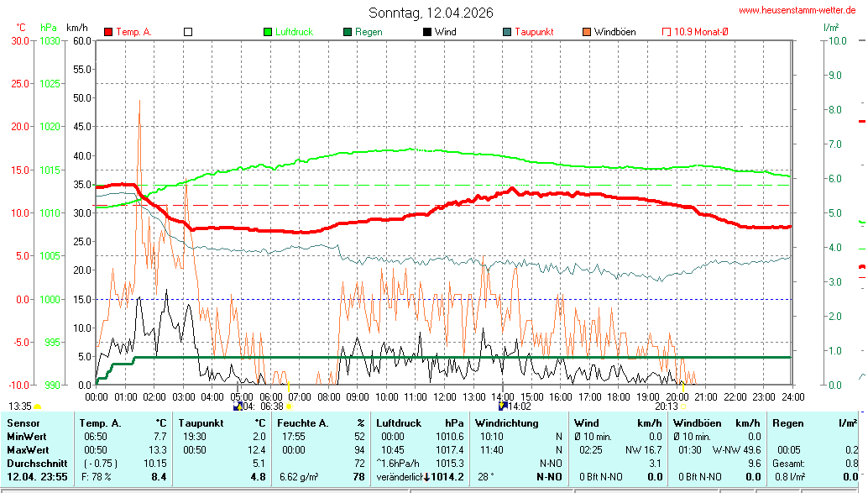Click the orange Windböen legend square
The height and width of the screenshot is (493, 868).
click(x=586, y=32)
